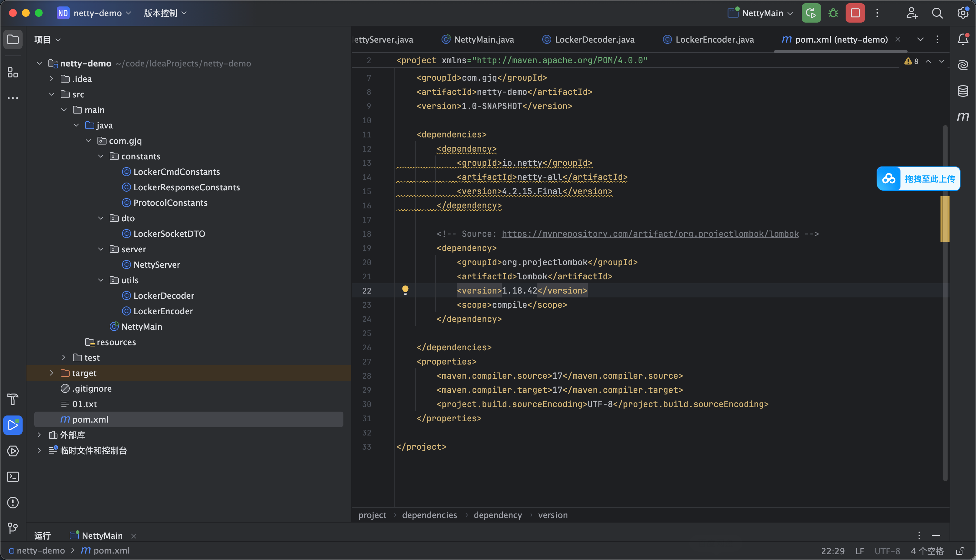
Task: Open the Code With Me icon
Action: pyautogui.click(x=912, y=13)
